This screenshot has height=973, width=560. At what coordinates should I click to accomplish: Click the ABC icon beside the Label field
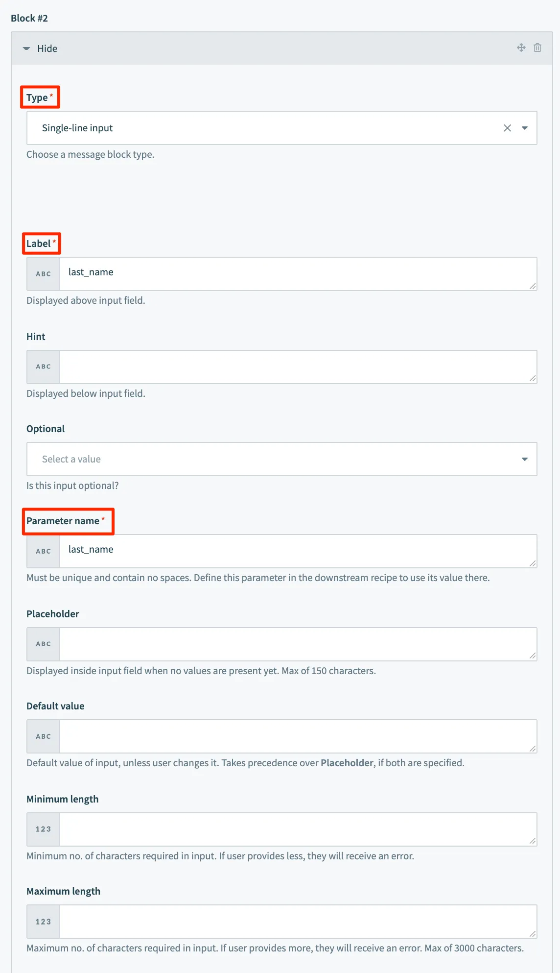click(x=43, y=274)
